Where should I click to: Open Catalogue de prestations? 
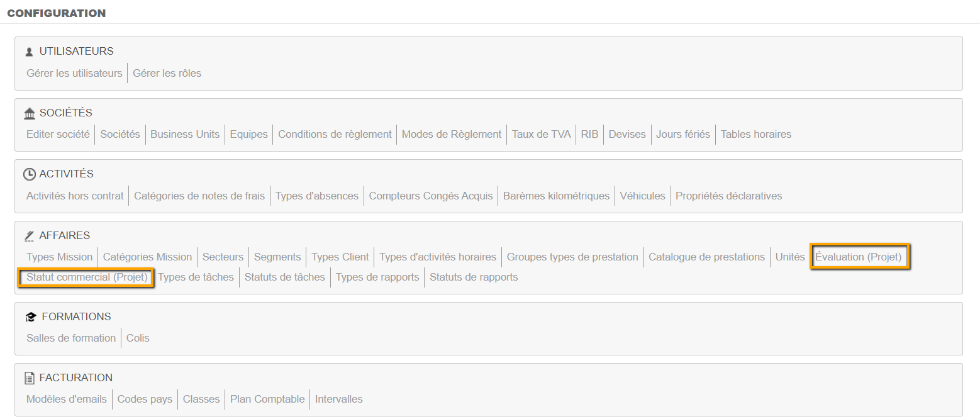706,257
